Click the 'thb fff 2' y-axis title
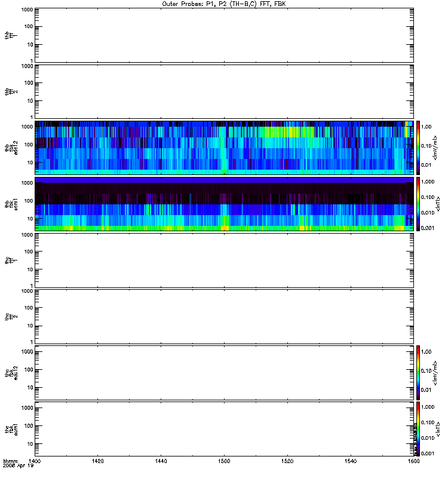Image resolution: width=448 pixels, height=478 pixels. [x=11, y=92]
